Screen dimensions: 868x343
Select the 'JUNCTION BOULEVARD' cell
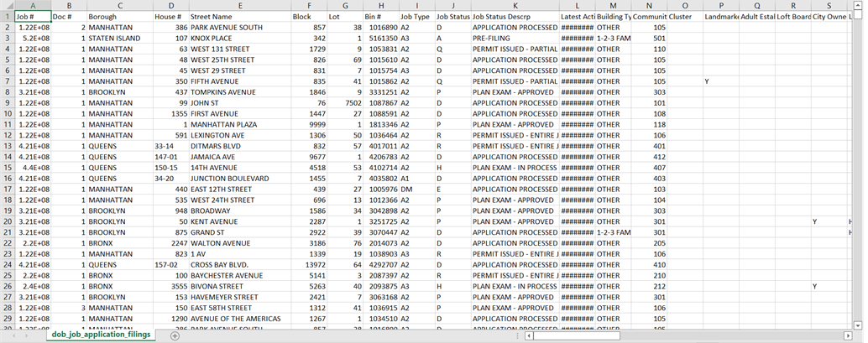point(240,179)
